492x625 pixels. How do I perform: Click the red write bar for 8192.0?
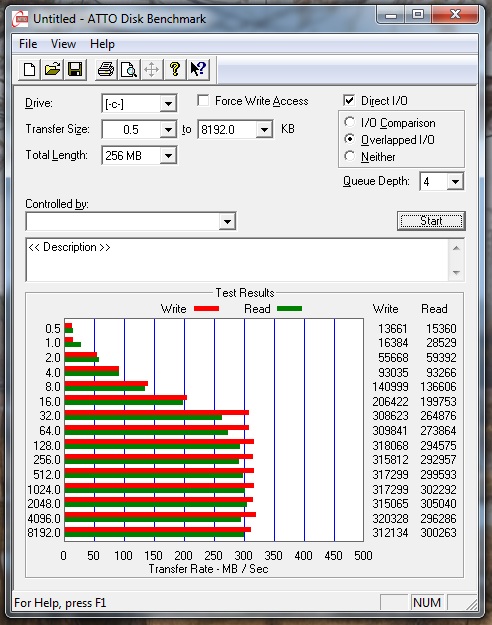point(157,529)
